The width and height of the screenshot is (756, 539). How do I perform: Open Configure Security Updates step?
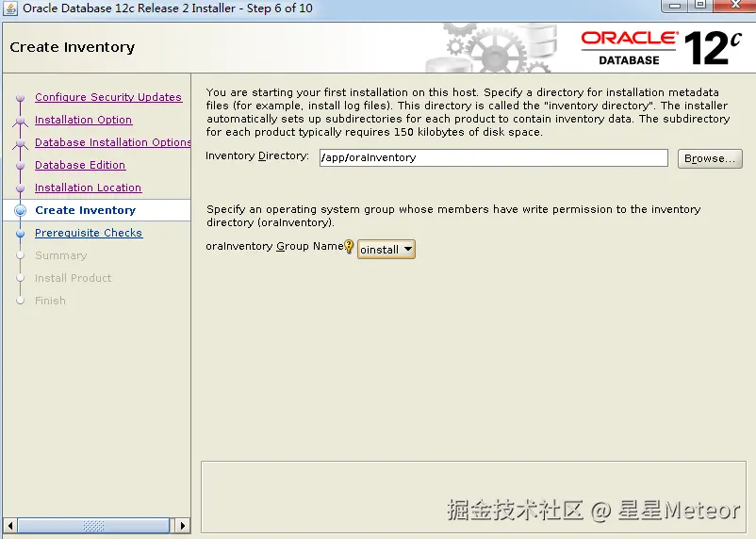tap(108, 97)
